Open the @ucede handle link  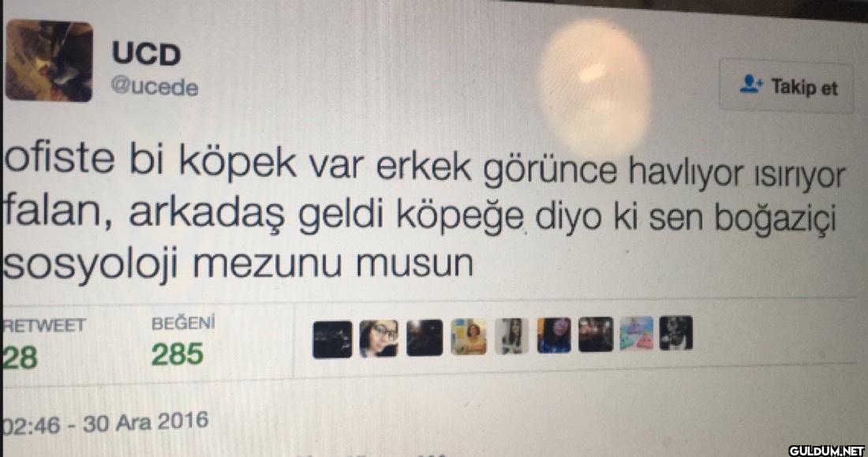click(155, 87)
